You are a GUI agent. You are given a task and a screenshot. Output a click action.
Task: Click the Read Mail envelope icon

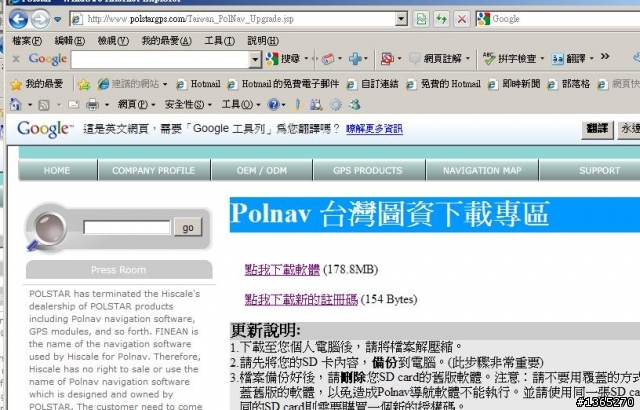(x=73, y=105)
